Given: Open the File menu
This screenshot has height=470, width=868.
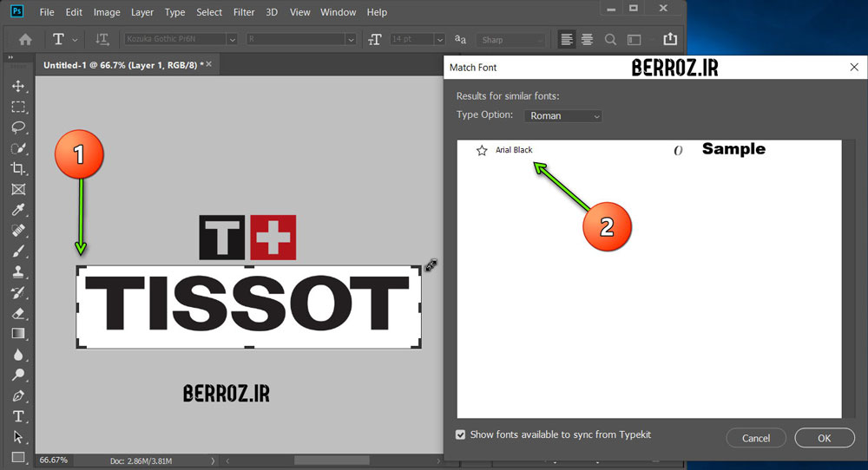Looking at the screenshot, I should pos(47,12).
